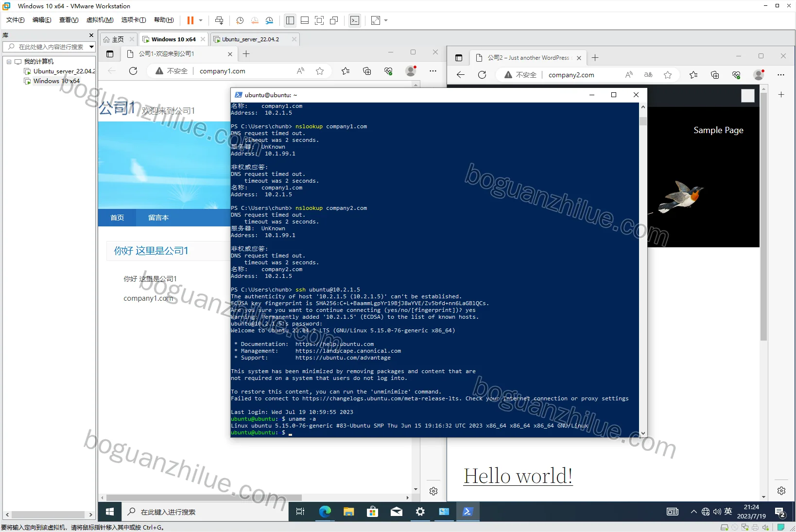Open VMware console view
This screenshot has width=796, height=532.
(x=355, y=20)
